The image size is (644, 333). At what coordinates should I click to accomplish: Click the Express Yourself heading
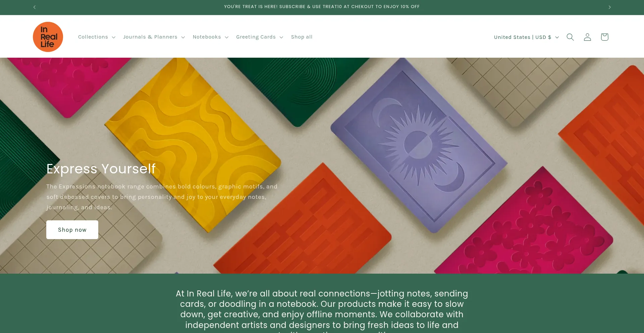(x=101, y=169)
